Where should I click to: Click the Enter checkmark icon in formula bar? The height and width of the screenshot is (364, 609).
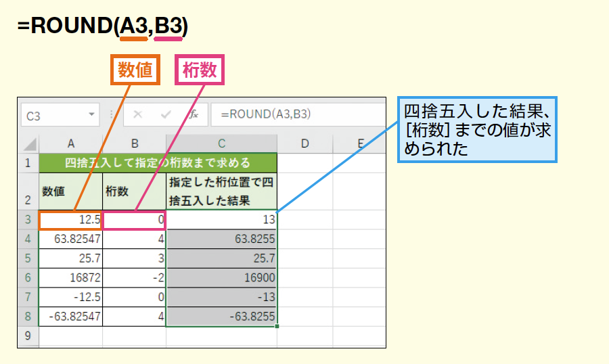point(166,115)
